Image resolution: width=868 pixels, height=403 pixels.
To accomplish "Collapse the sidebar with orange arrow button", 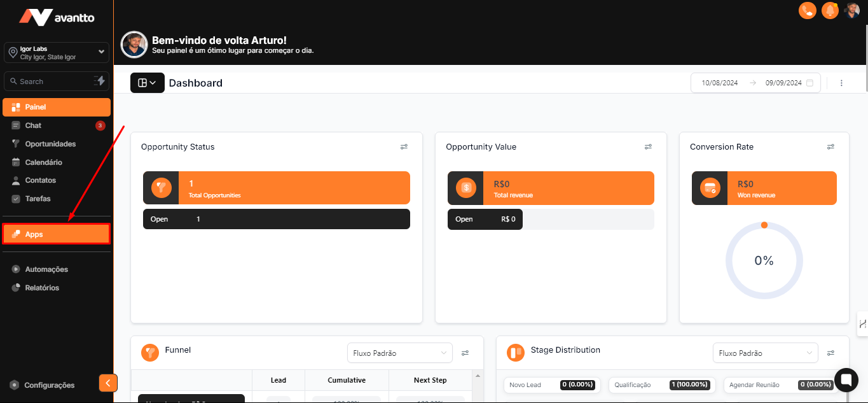I will click(x=108, y=383).
